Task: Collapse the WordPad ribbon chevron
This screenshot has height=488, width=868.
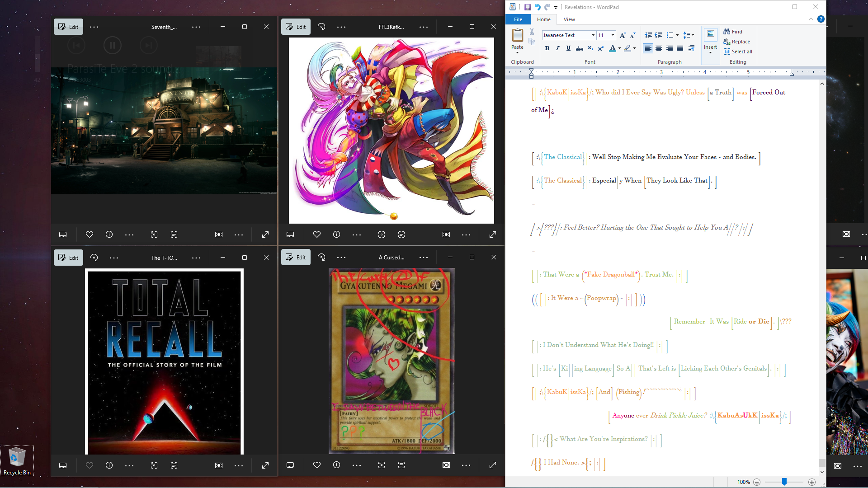Action: click(x=811, y=19)
